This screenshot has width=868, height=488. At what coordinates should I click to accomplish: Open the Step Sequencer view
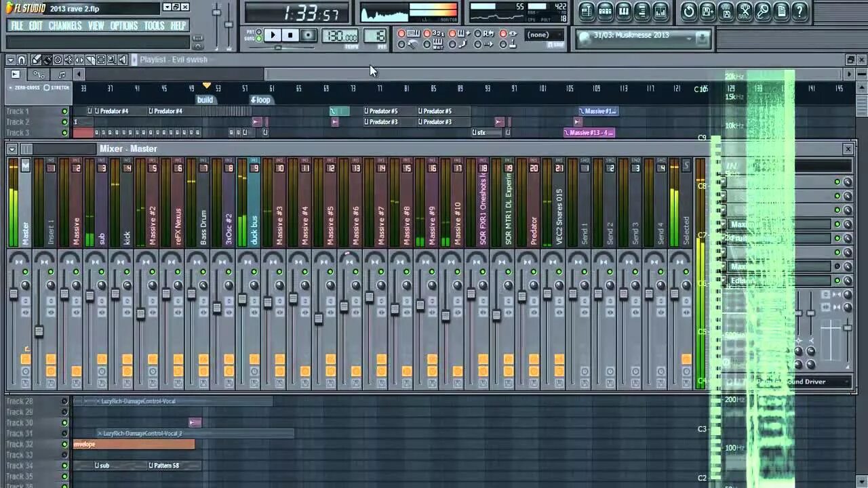(x=605, y=11)
